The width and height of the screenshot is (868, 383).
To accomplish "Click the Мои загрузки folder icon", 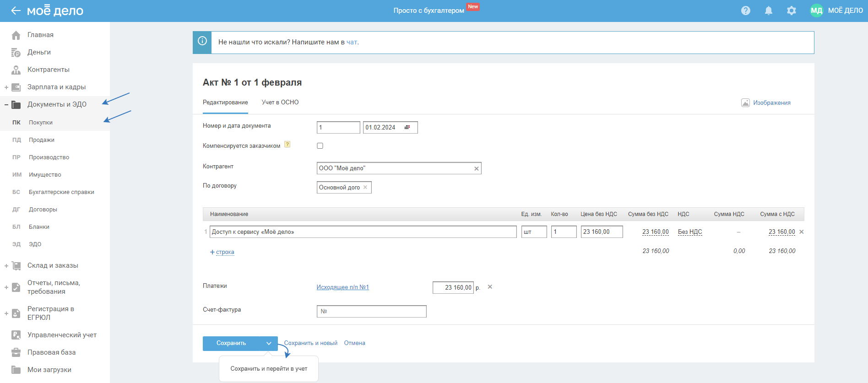I will [16, 370].
